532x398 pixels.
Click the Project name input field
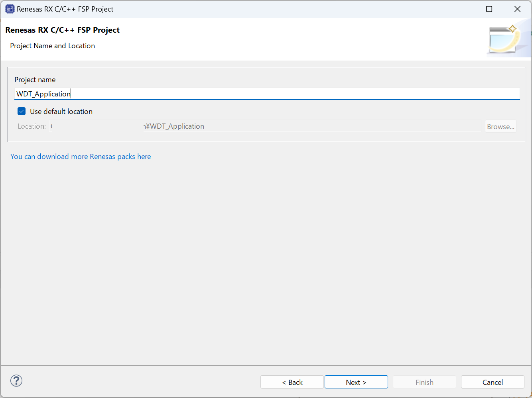click(267, 94)
